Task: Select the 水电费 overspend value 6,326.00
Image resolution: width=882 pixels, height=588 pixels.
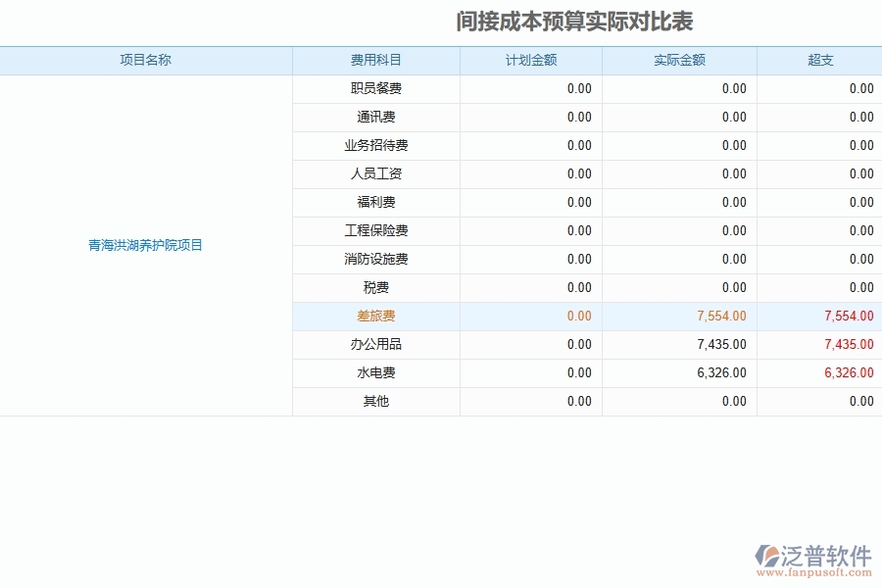Action: point(849,372)
